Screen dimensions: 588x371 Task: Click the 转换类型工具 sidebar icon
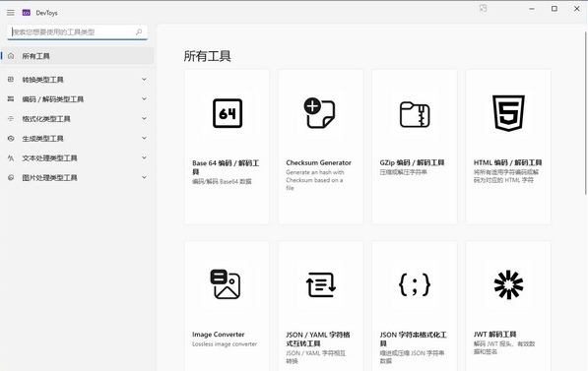coord(11,80)
